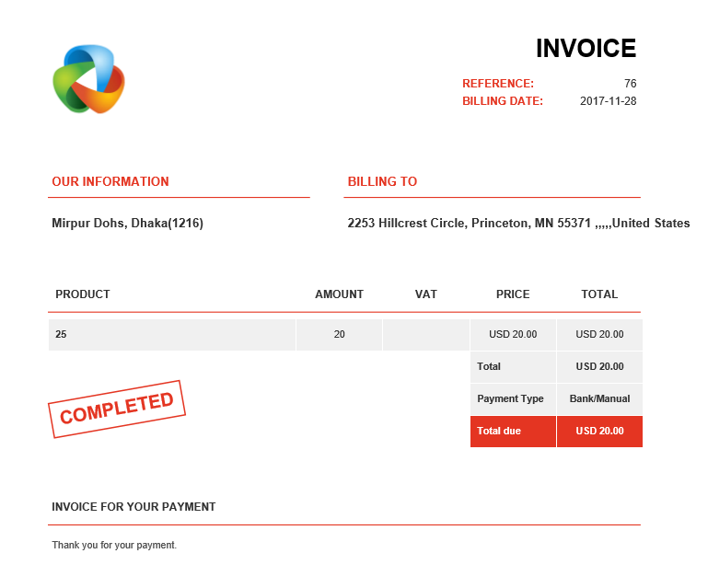708x588 pixels.
Task: Select USD 20.00 beside Total label
Action: click(599, 366)
